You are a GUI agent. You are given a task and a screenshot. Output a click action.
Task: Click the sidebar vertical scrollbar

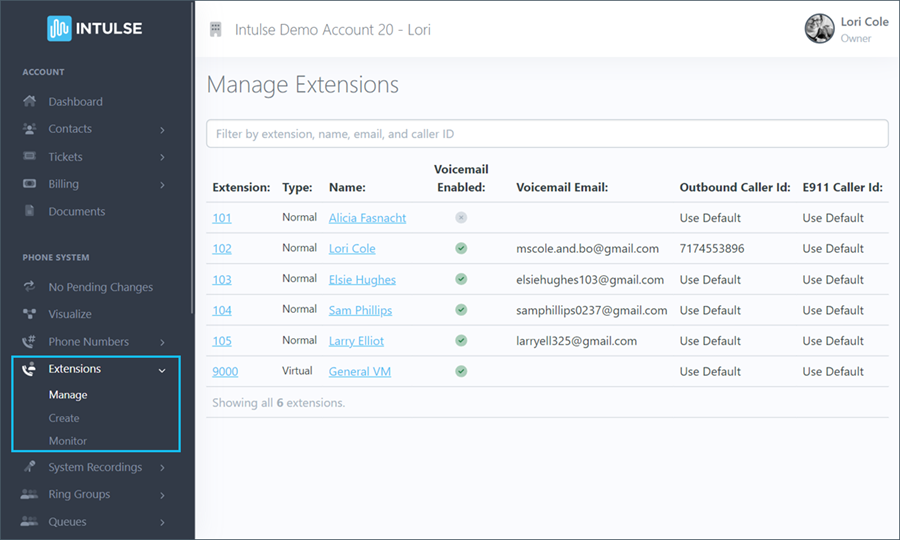(x=192, y=158)
